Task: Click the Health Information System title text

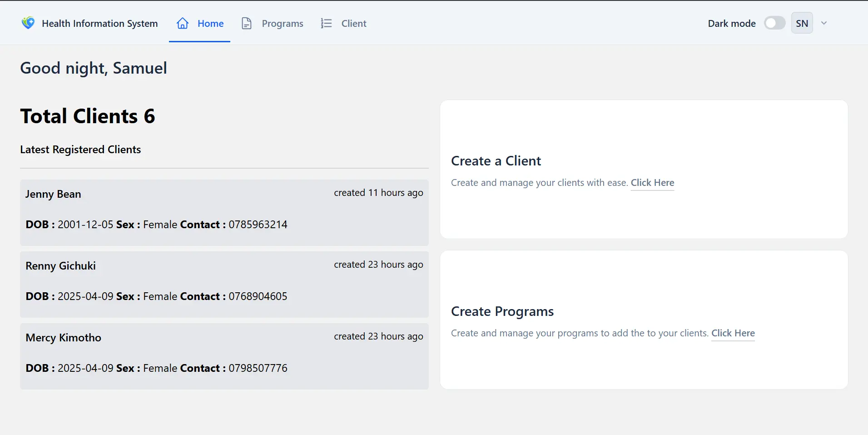Action: 99,24
